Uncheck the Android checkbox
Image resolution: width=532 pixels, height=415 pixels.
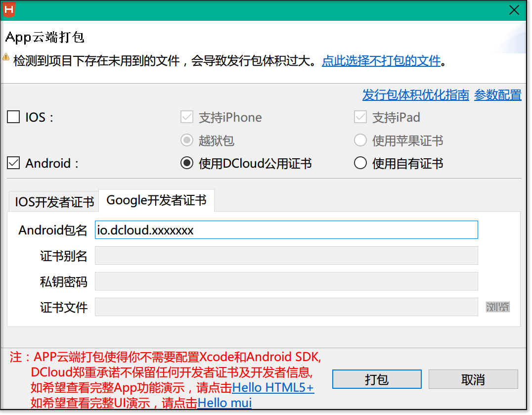pos(13,163)
